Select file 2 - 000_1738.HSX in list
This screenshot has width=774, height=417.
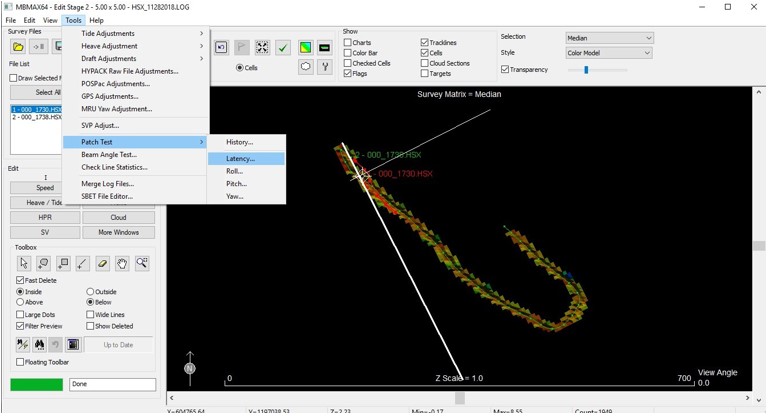pyautogui.click(x=37, y=117)
